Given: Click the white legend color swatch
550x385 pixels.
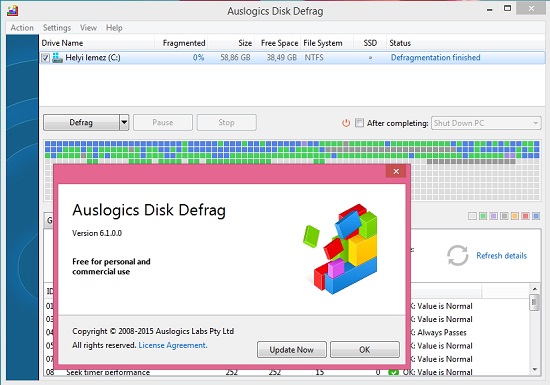Looking at the screenshot, I should click(472, 216).
